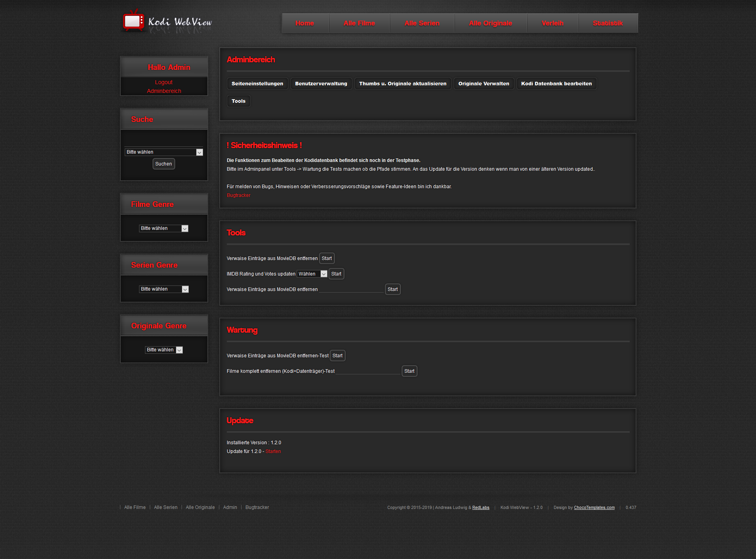
Task: Open Seiteneinstellungen admin section
Action: [257, 84]
